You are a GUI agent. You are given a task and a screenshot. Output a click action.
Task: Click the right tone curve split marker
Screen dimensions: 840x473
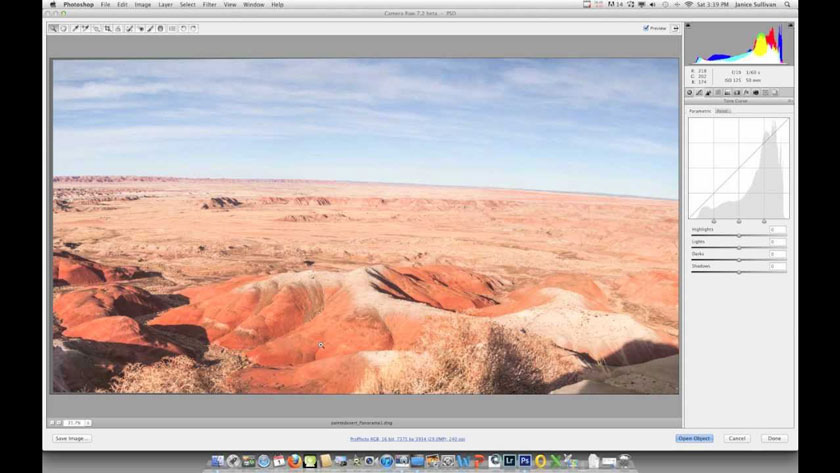(x=764, y=221)
